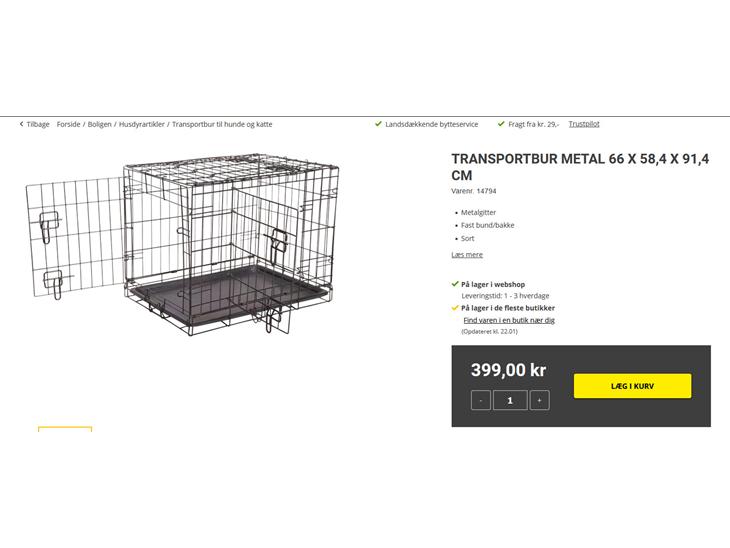The image size is (730, 548).
Task: Decrease quantity with the minus button
Action: coord(481,400)
